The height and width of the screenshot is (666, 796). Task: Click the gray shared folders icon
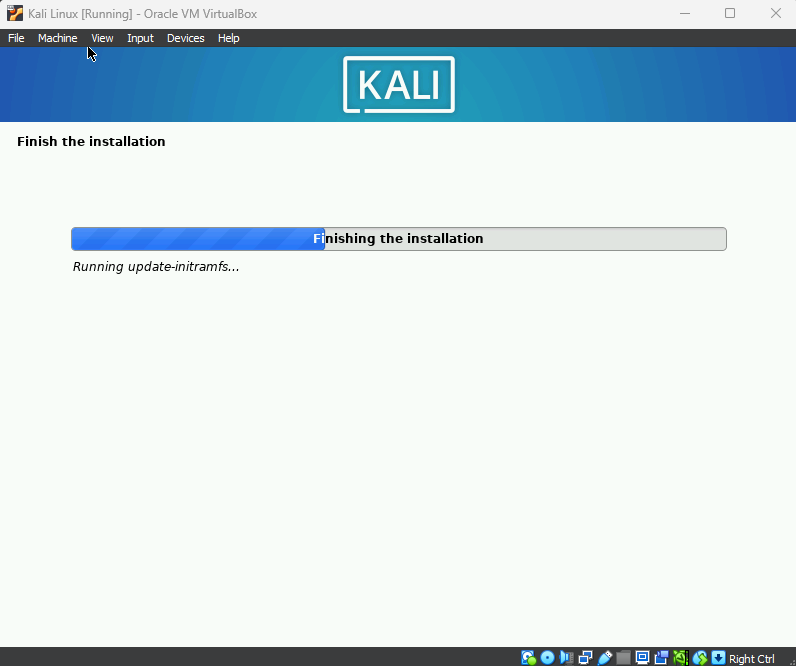(623, 658)
